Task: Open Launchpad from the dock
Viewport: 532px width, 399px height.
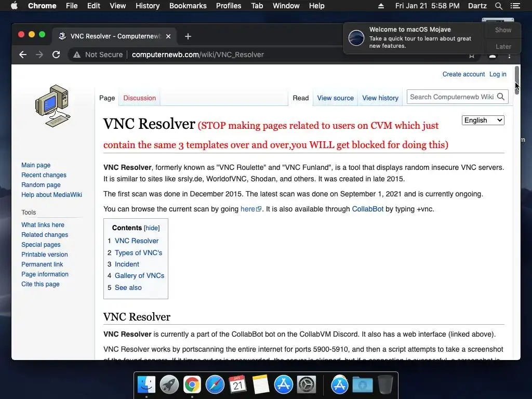Action: pyautogui.click(x=169, y=385)
